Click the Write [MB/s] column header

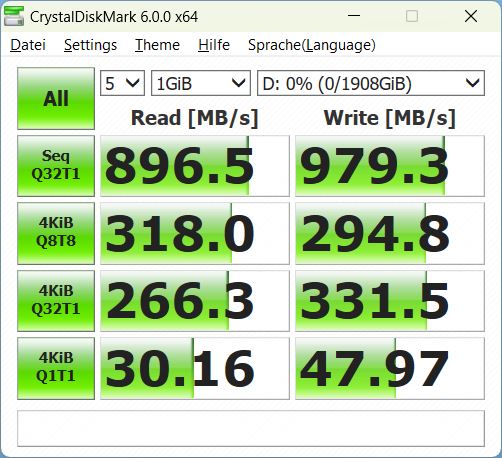pyautogui.click(x=390, y=118)
